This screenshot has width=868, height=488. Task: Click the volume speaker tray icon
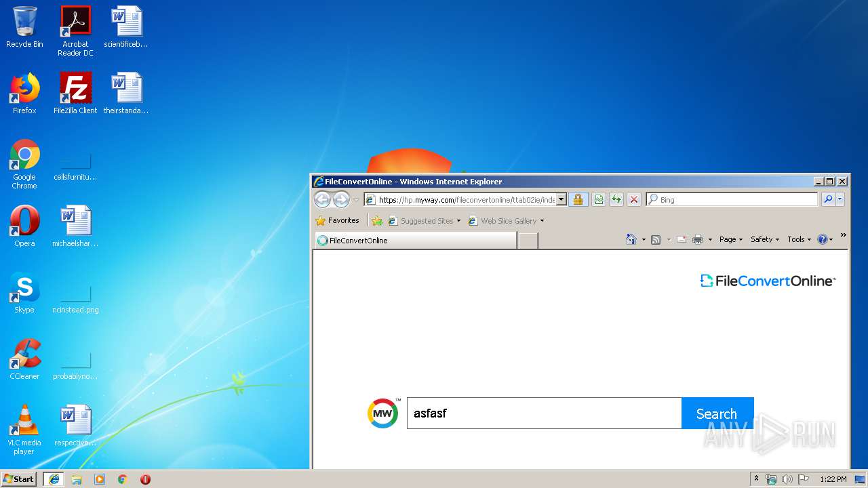(787, 479)
